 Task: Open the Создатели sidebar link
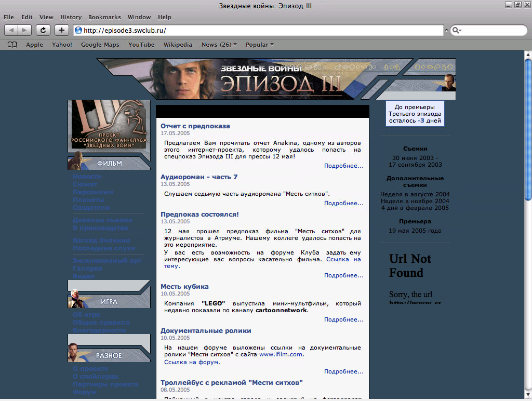click(x=91, y=208)
